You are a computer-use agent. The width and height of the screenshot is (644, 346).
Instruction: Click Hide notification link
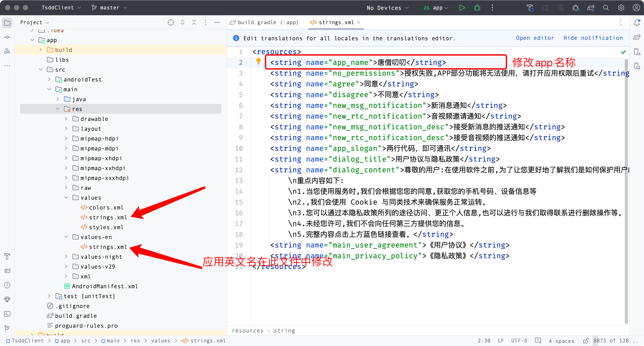point(593,38)
